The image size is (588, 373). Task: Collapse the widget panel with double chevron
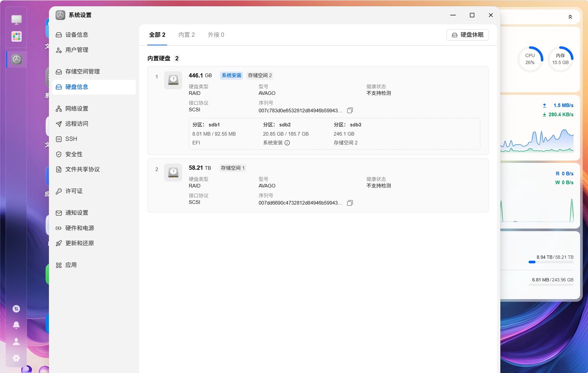(570, 17)
